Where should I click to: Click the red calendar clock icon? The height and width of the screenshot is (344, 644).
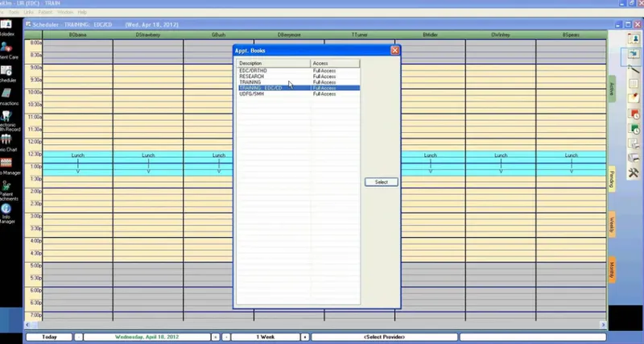(x=634, y=114)
